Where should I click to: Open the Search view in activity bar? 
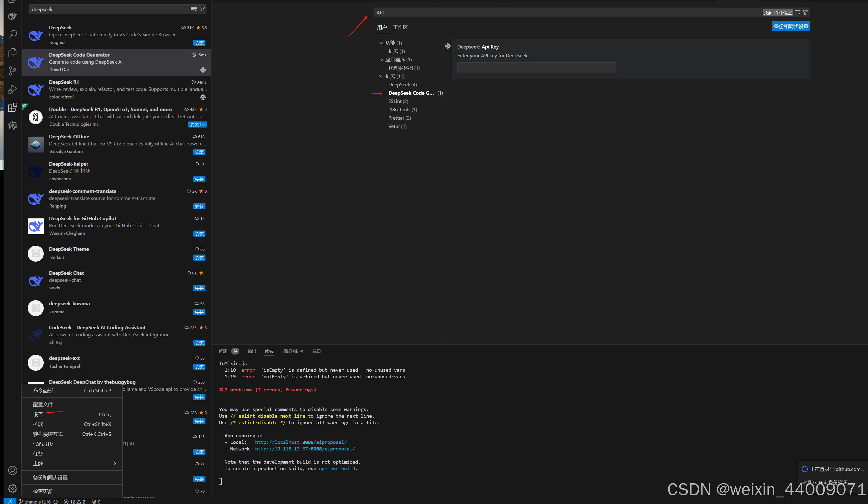(x=12, y=34)
